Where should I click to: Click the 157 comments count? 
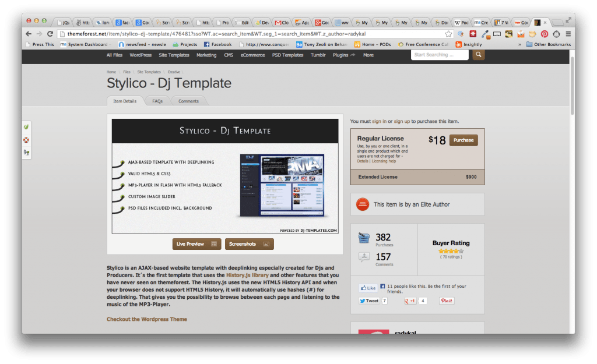[x=383, y=257]
